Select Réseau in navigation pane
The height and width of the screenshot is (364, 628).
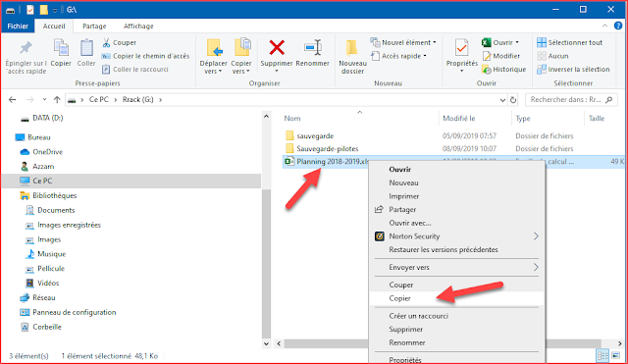point(43,297)
